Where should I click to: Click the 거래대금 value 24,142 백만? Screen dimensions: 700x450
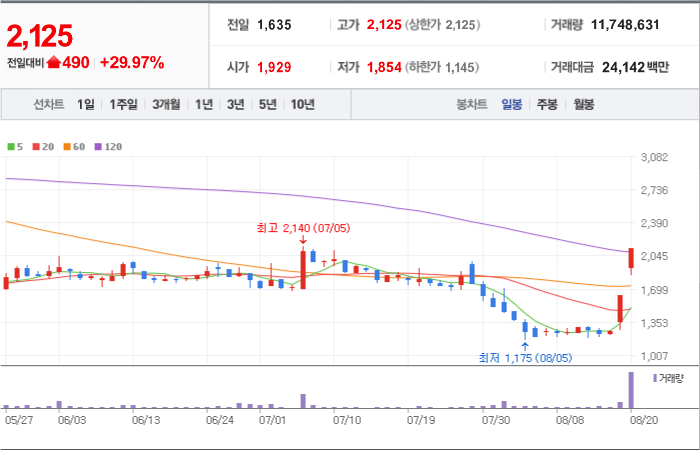pyautogui.click(x=635, y=67)
